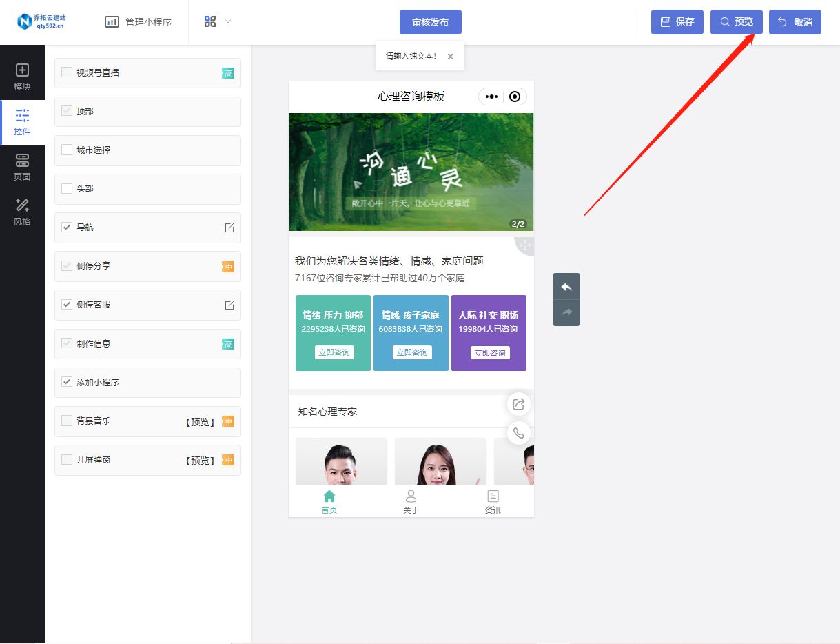This screenshot has height=644, width=840.
Task: Click 立即咨询 on 情感 孩子家庭 card
Action: [x=412, y=352]
